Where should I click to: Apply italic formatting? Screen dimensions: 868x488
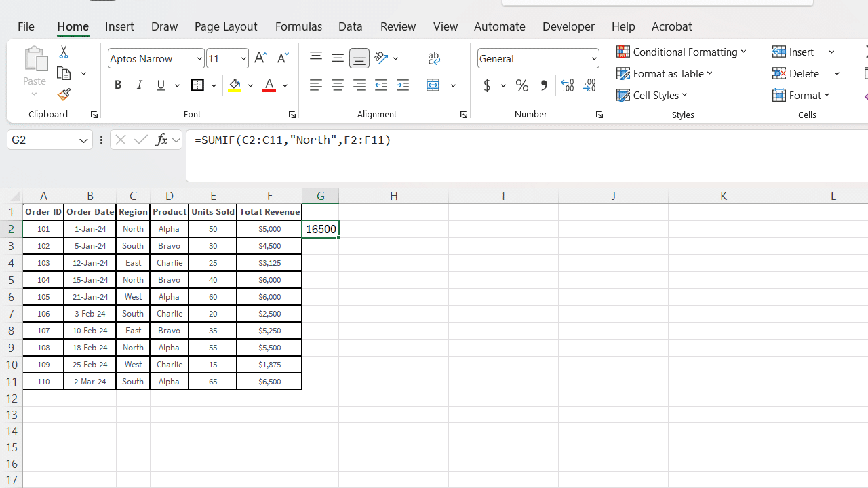coord(140,85)
